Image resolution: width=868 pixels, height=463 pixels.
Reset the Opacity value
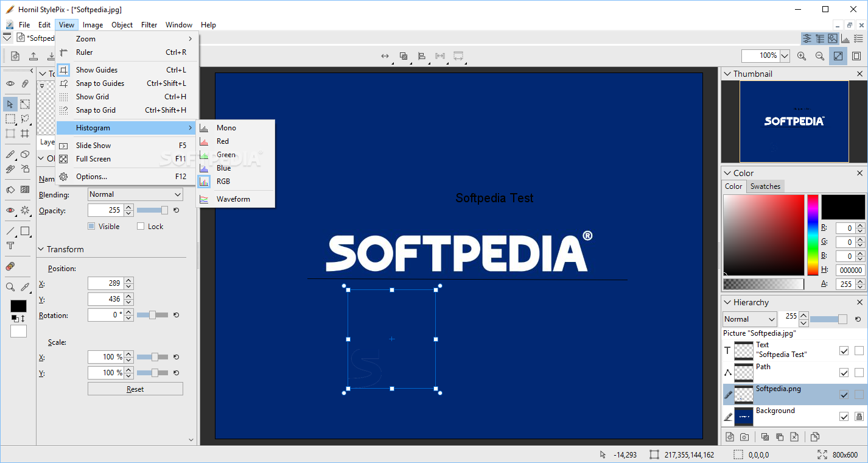click(176, 210)
